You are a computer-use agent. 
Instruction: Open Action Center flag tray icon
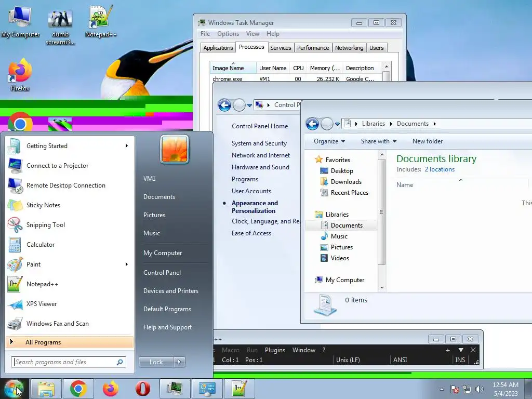455,390
